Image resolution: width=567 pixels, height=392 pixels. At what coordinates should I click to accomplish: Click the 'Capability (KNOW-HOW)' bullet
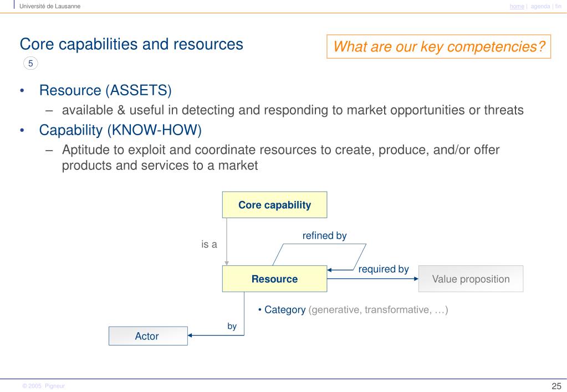point(120,130)
